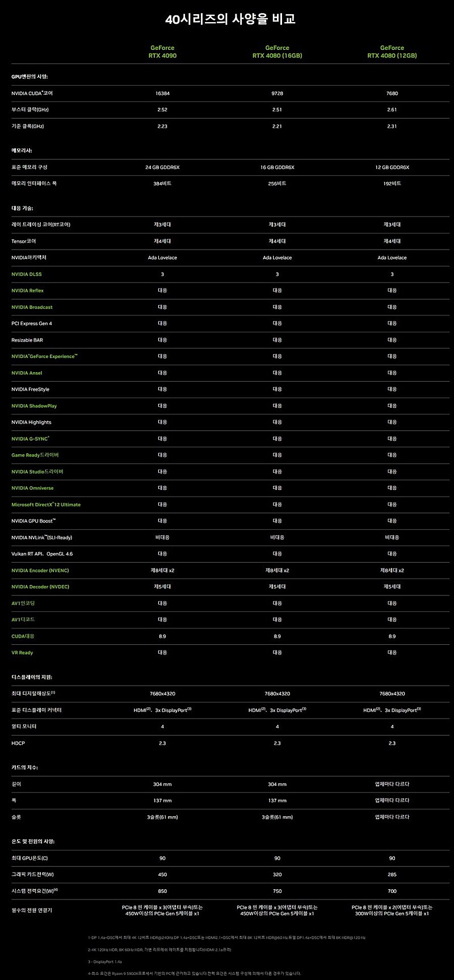The image size is (454, 980).
Task: Open the GeForce RTX 4090 column header link
Action: [162, 52]
